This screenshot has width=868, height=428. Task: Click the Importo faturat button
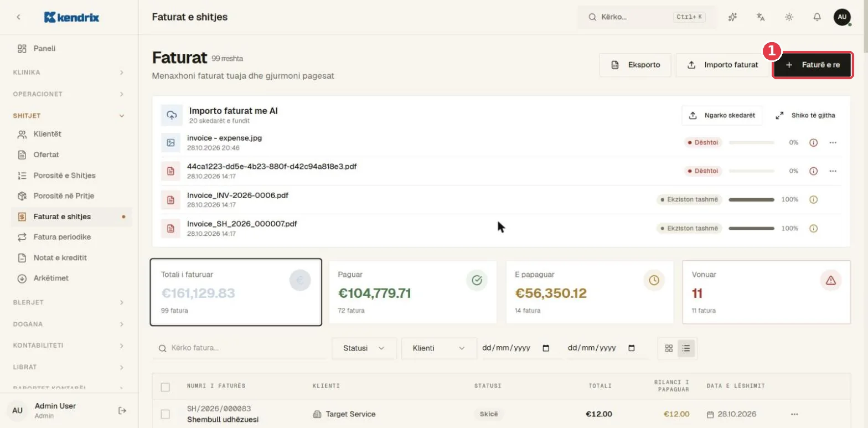point(722,65)
